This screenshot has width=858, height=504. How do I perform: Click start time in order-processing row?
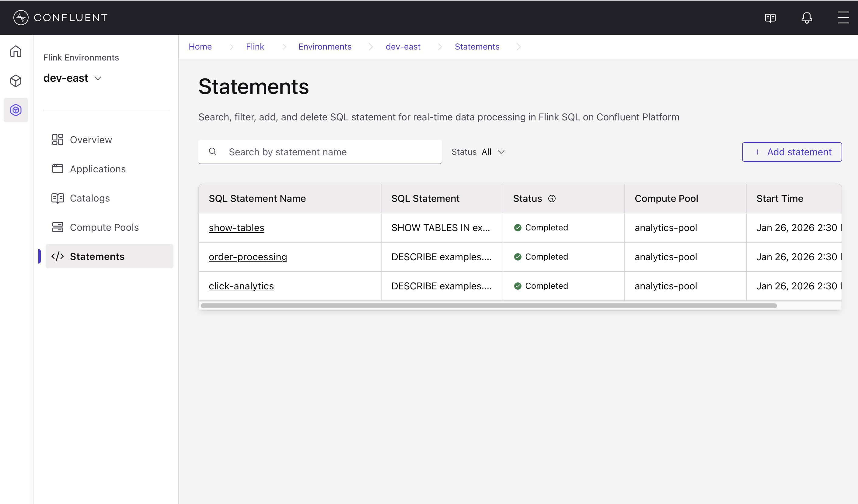point(799,257)
